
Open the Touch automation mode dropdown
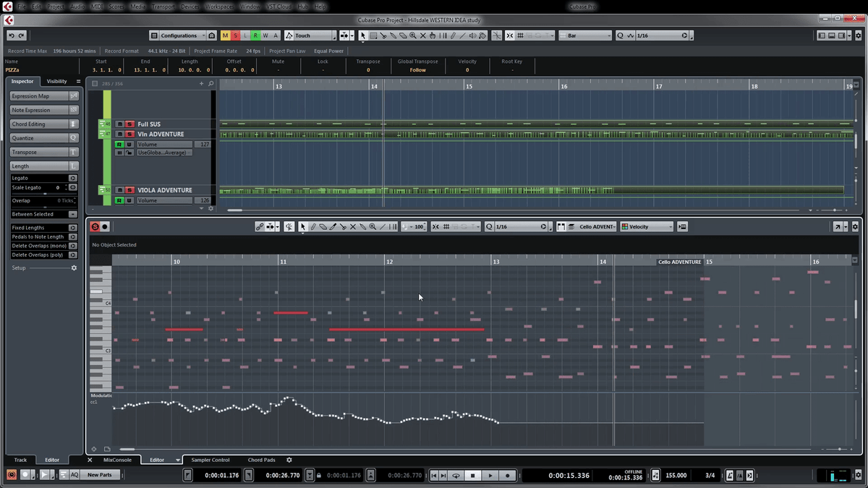311,35
